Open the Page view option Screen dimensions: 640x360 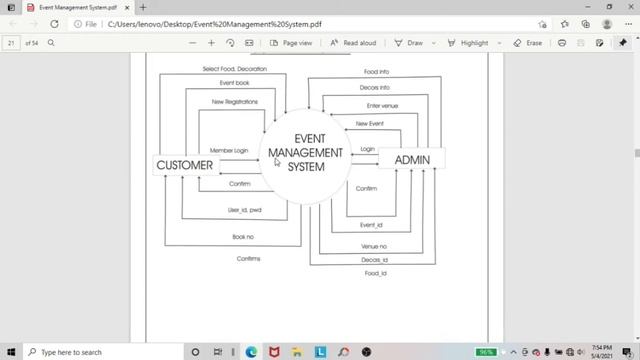click(x=291, y=43)
